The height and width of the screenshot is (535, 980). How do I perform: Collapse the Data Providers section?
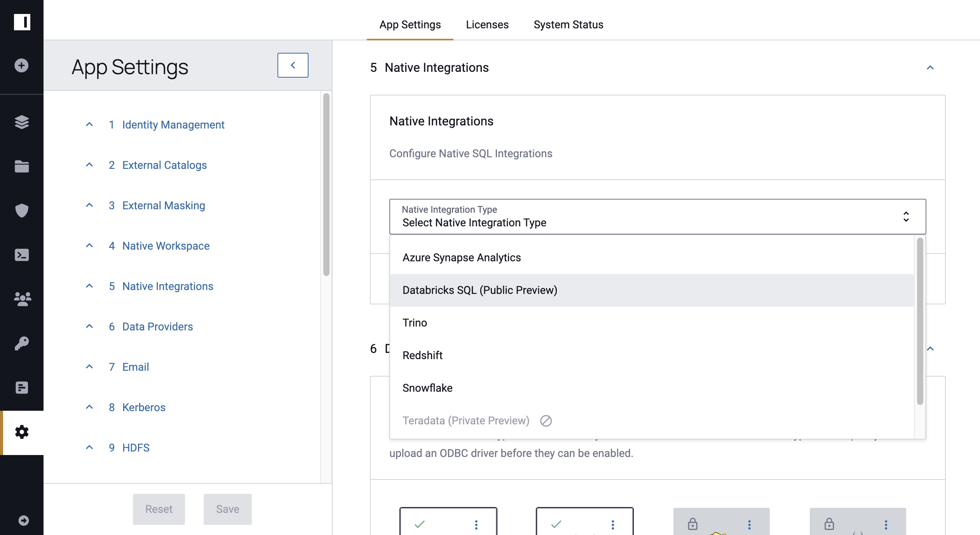90,326
